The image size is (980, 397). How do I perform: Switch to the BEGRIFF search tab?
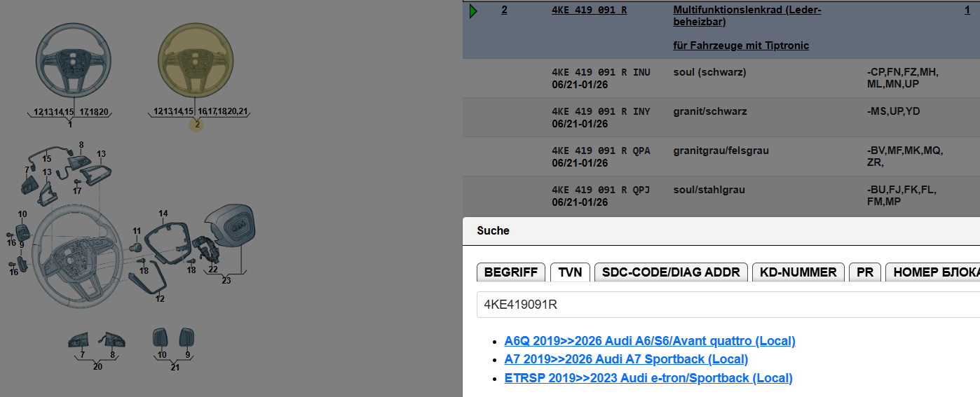click(x=510, y=272)
